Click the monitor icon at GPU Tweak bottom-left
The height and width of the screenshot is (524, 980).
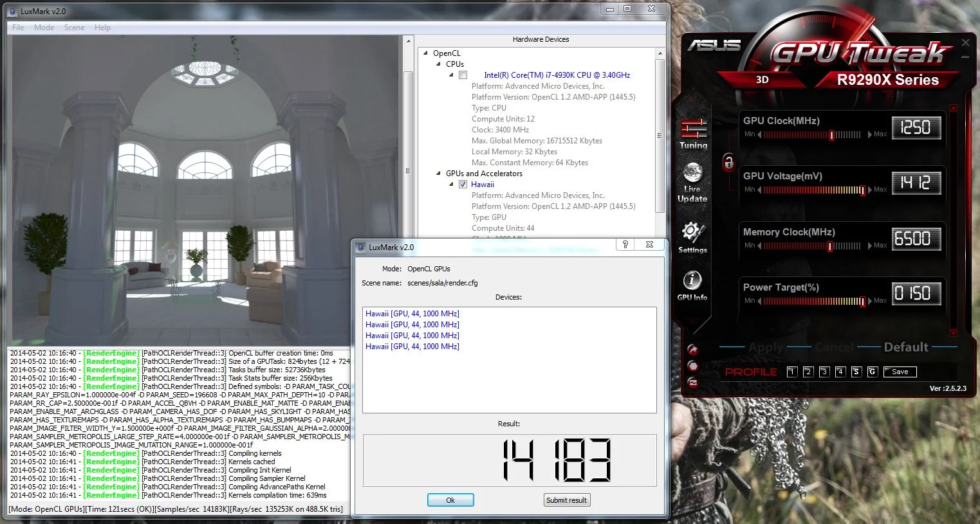tap(693, 383)
